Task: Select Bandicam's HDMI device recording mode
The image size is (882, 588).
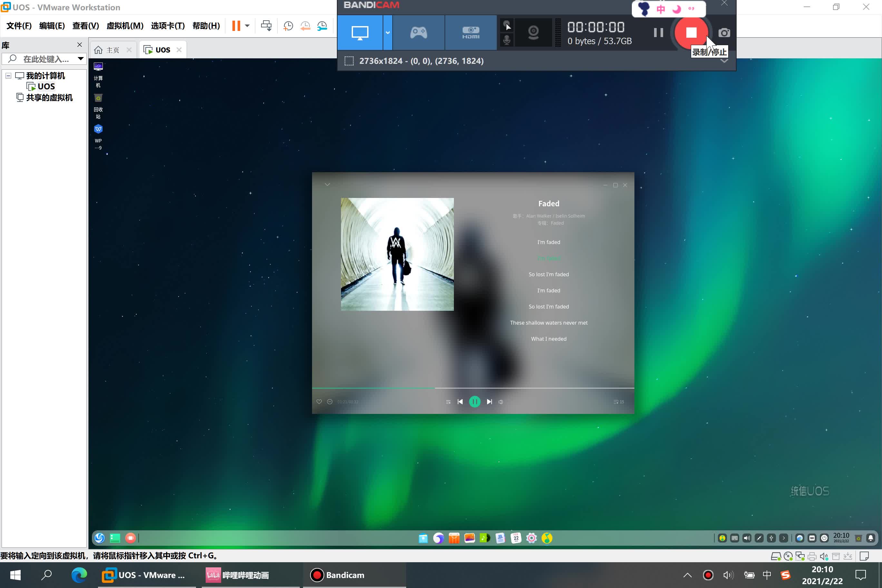Action: click(x=471, y=33)
